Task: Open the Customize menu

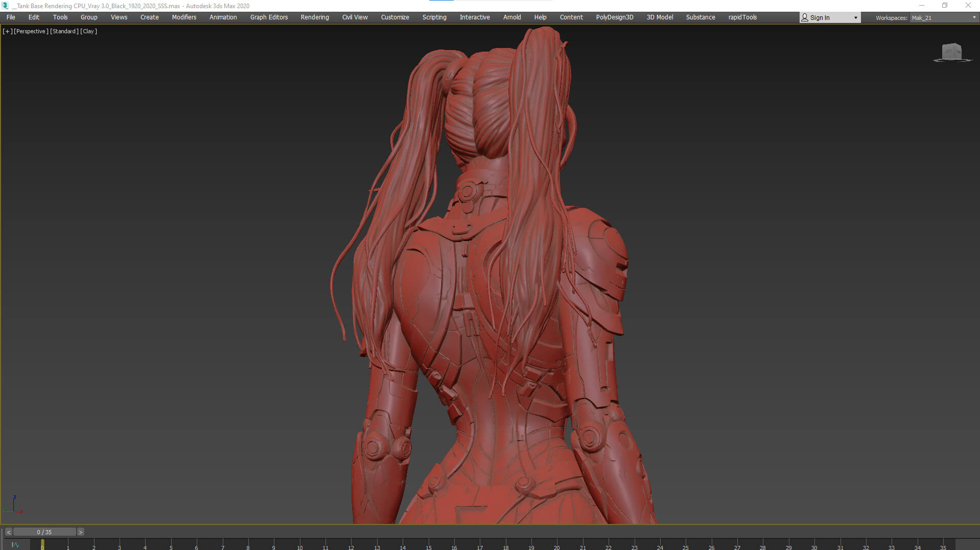Action: 395,17
